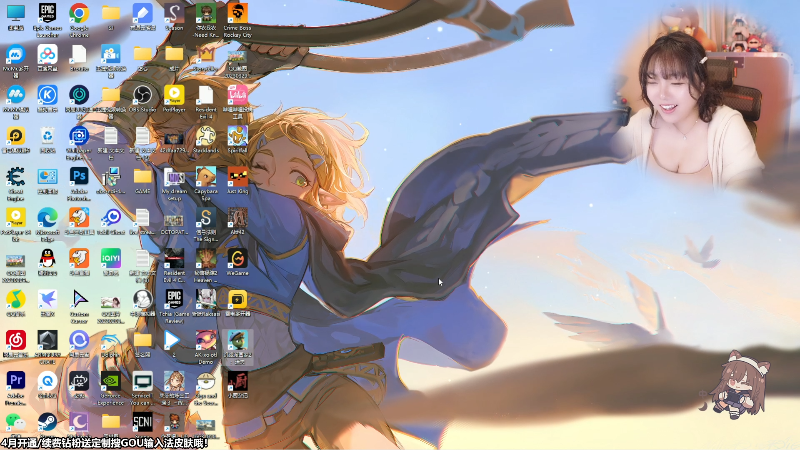The width and height of the screenshot is (800, 450).
Task: Launch Just King game shortcut
Action: (237, 177)
